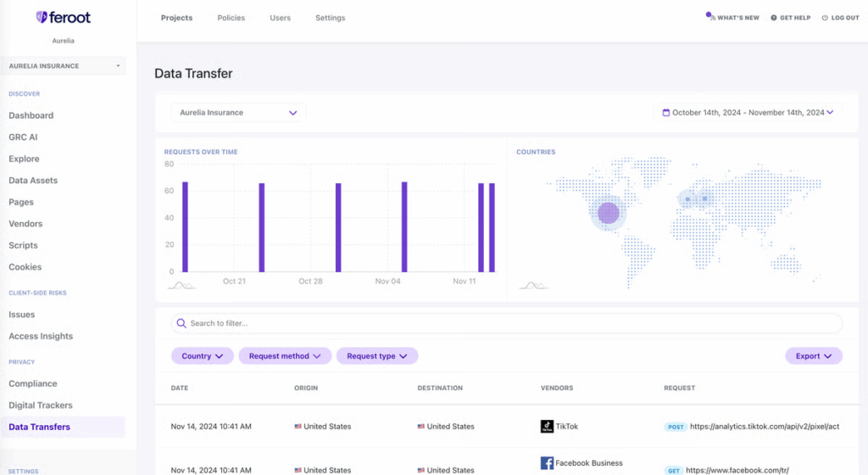Click the TikTok vendor icon

pos(547,427)
